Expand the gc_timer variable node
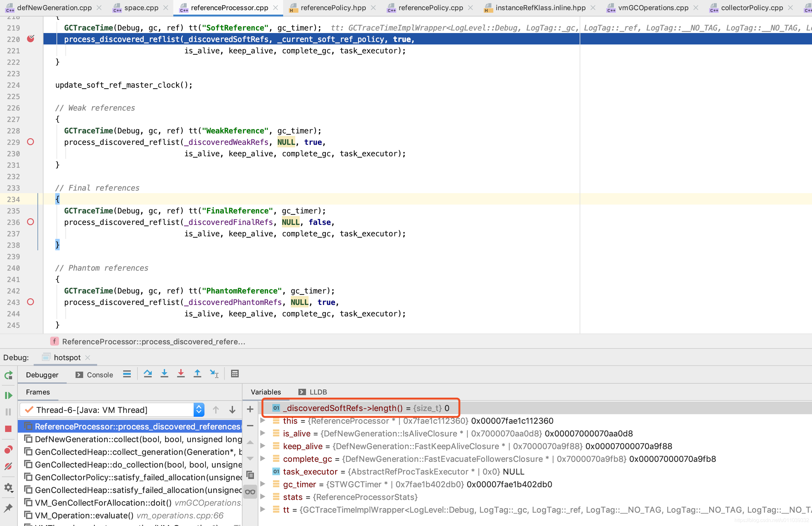Viewport: 812px width, 526px height. (263, 484)
